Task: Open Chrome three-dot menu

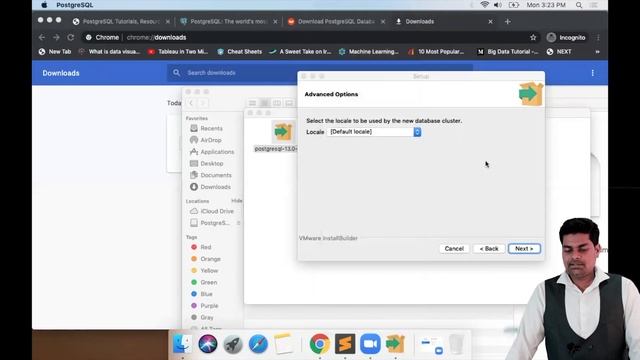Action: [x=598, y=38]
